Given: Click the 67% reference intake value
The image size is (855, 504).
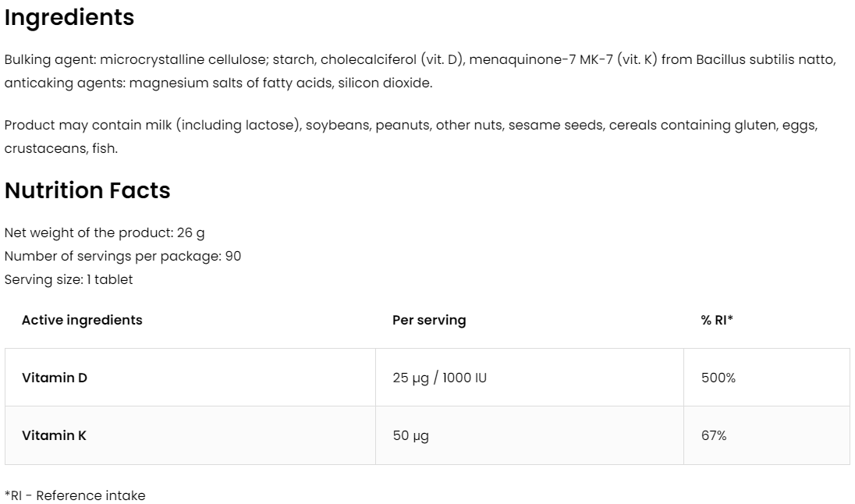Looking at the screenshot, I should click(714, 435).
